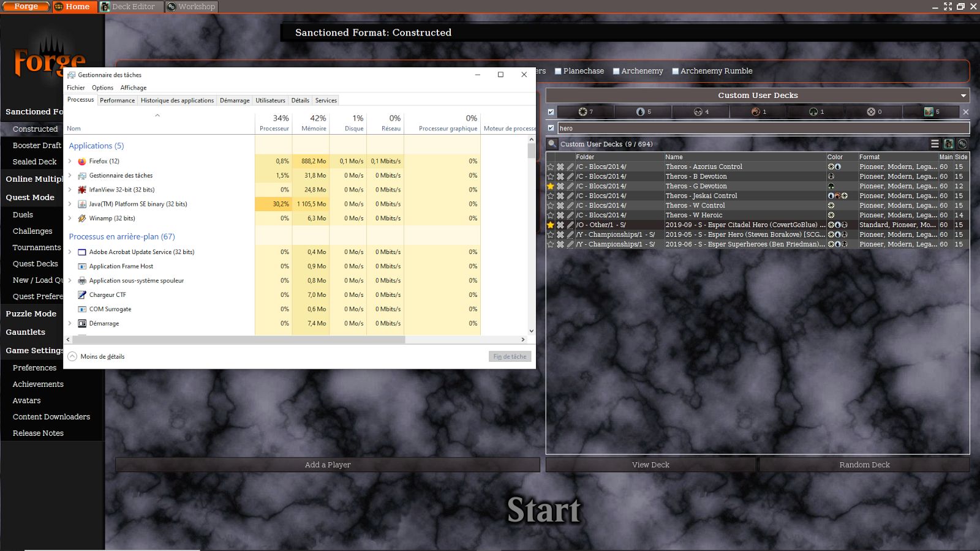Open deck list view settings icon
The width and height of the screenshot is (980, 551).
962,144
